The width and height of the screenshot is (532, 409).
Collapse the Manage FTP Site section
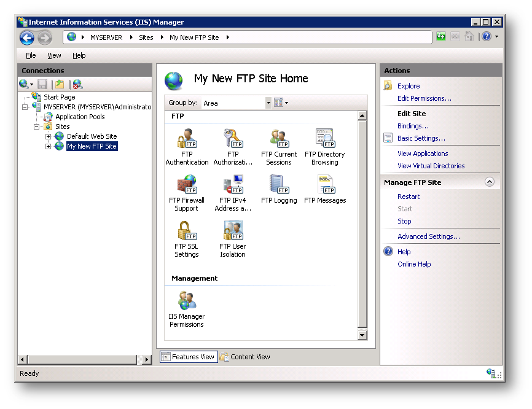pos(489,182)
